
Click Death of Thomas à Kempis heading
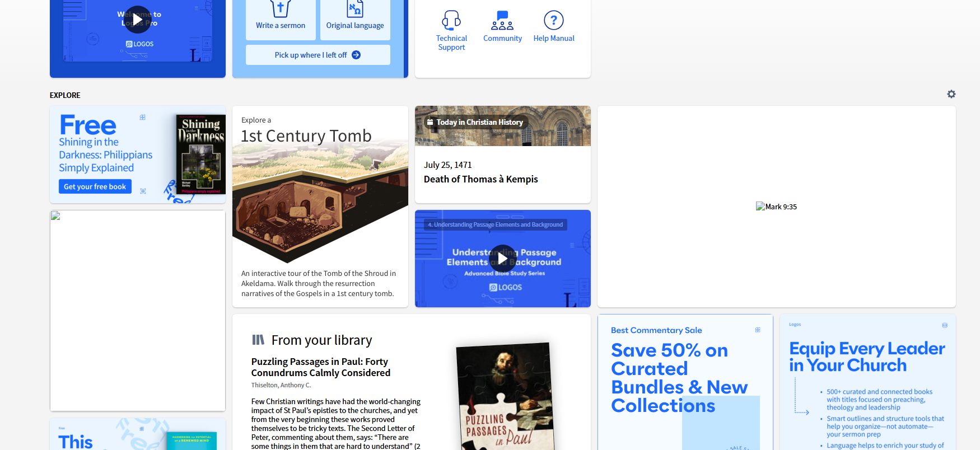pos(480,179)
